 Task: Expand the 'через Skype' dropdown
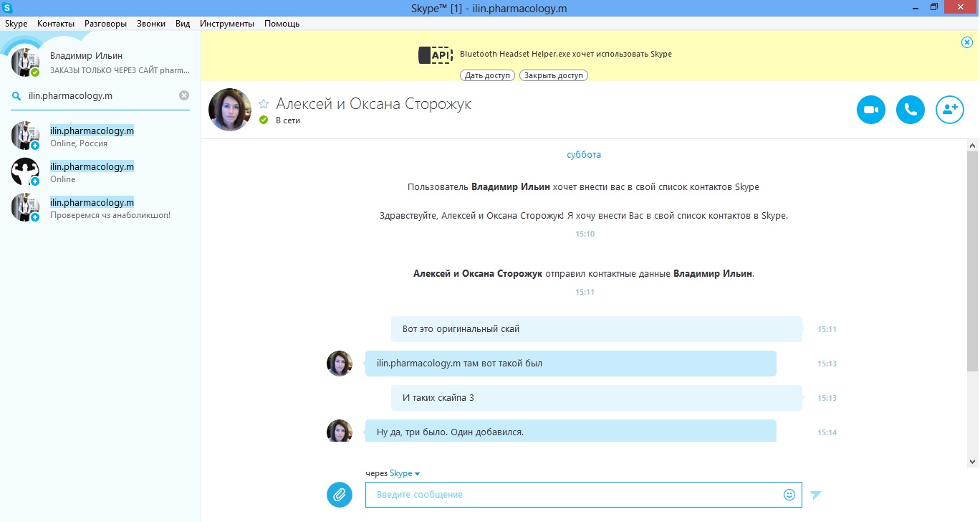click(405, 473)
